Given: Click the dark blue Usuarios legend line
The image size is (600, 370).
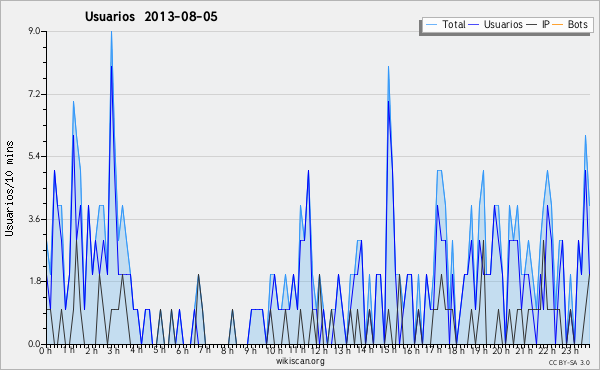Looking at the screenshot, I should pos(474,25).
